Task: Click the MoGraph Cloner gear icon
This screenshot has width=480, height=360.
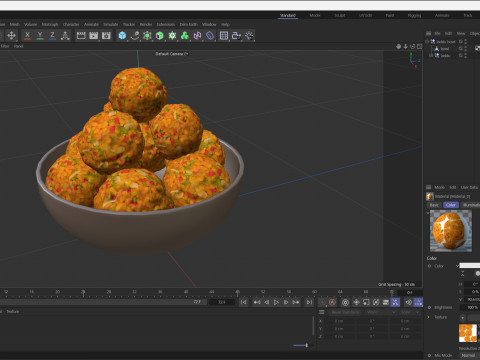Action: (x=172, y=35)
